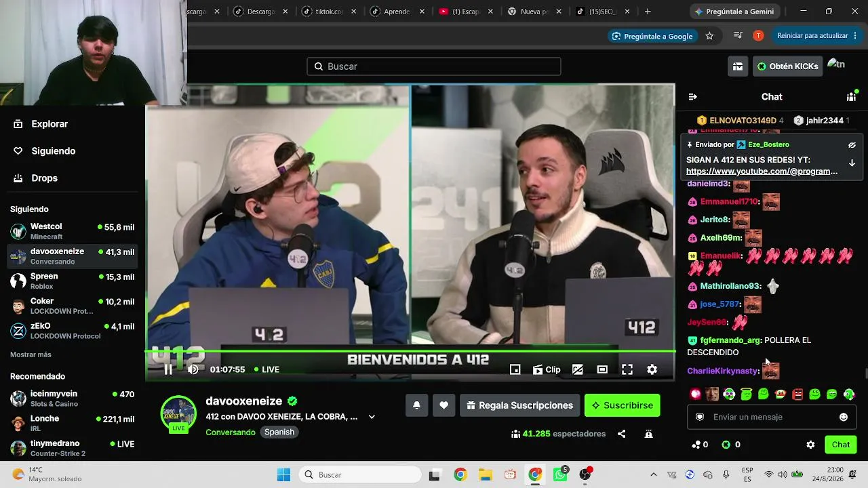The width and height of the screenshot is (868, 488).
Task: Open recommended channel iceinmyvein
Action: pos(73,399)
